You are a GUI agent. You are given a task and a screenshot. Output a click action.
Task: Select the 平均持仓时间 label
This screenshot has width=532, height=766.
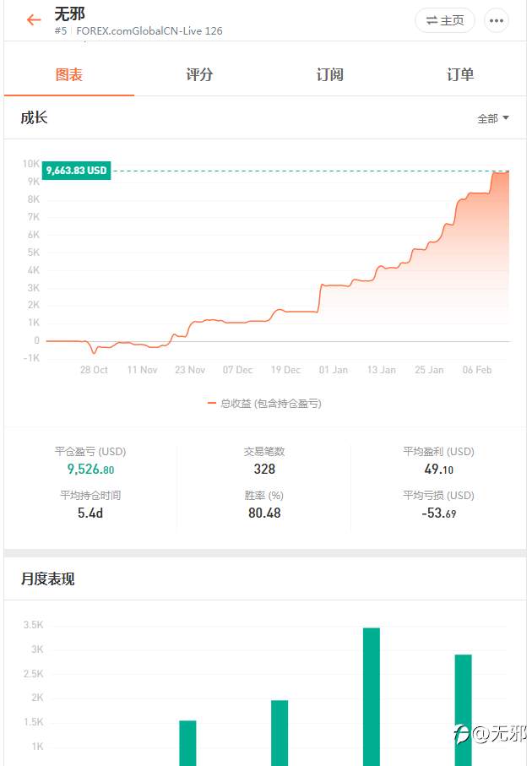pos(90,496)
